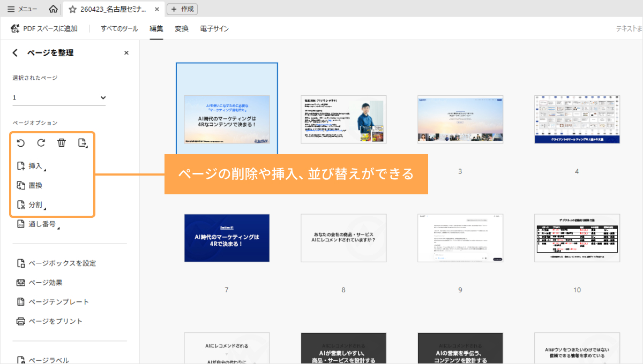This screenshot has width=643, height=364.
Task: Open the 分割 option
Action: pyautogui.click(x=32, y=204)
